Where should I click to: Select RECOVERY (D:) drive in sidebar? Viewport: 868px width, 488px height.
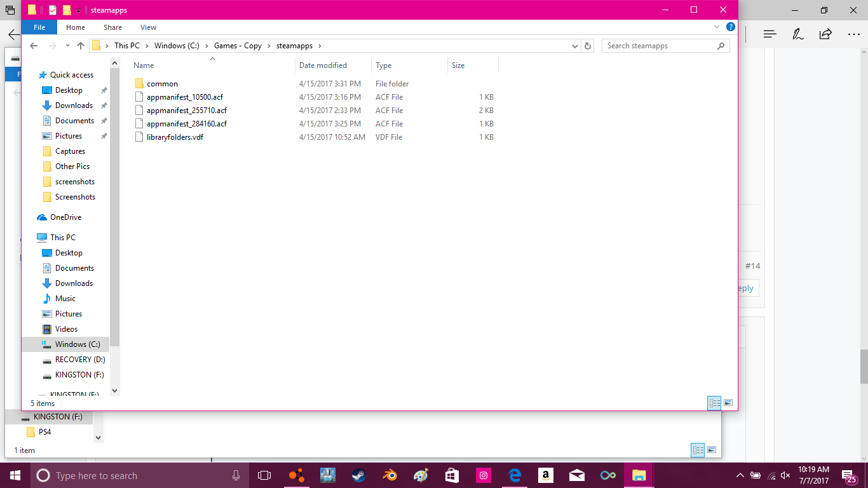(79, 360)
